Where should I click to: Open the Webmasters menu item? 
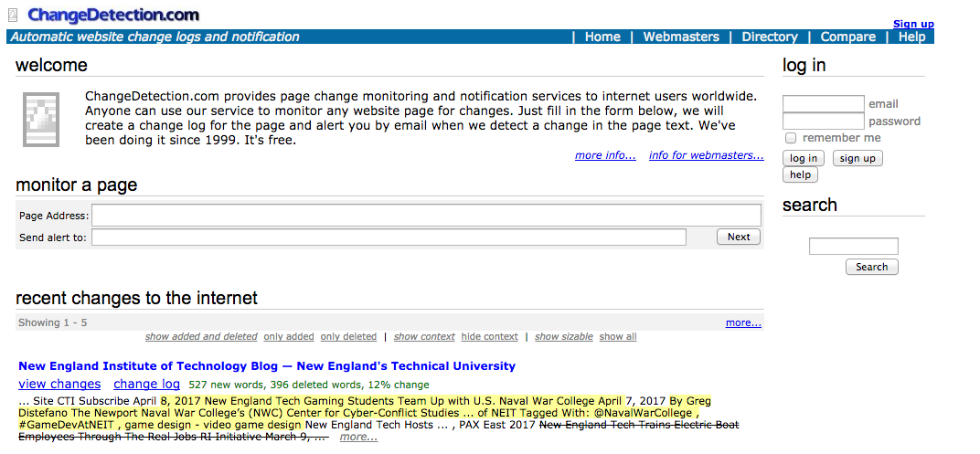tap(681, 37)
